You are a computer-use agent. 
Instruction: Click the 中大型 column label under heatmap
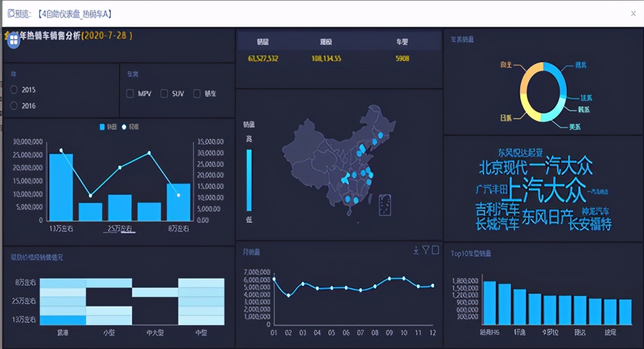(155, 333)
